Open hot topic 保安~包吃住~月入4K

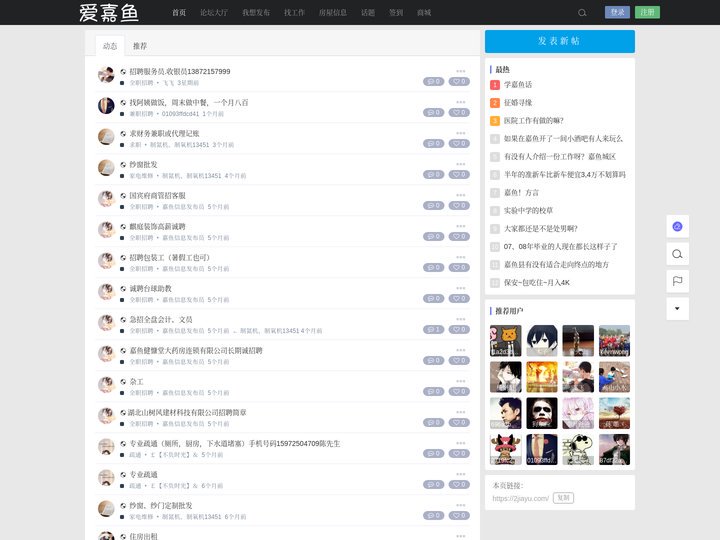coord(537,282)
